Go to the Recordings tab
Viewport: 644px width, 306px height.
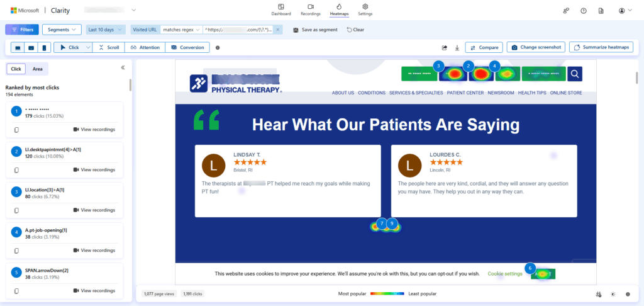311,9
